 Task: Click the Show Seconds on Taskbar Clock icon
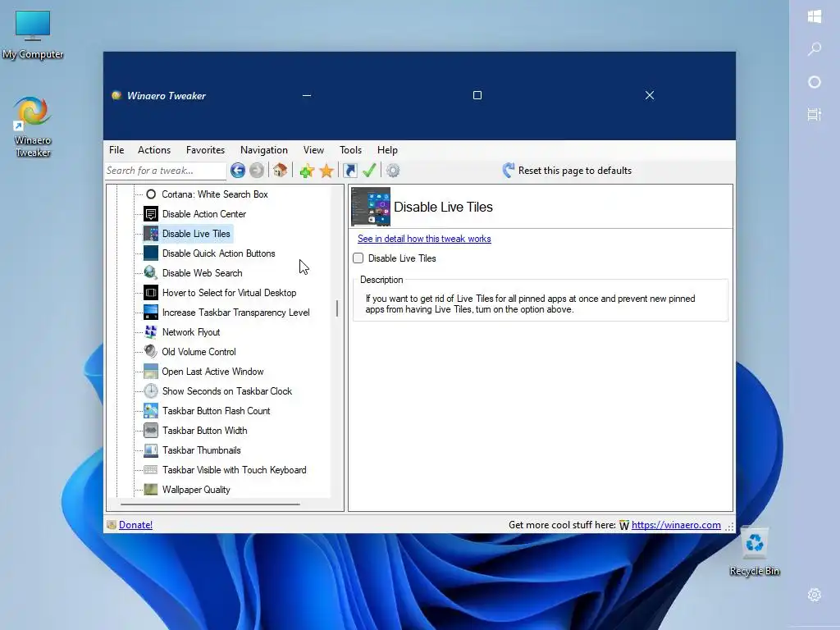pos(151,391)
